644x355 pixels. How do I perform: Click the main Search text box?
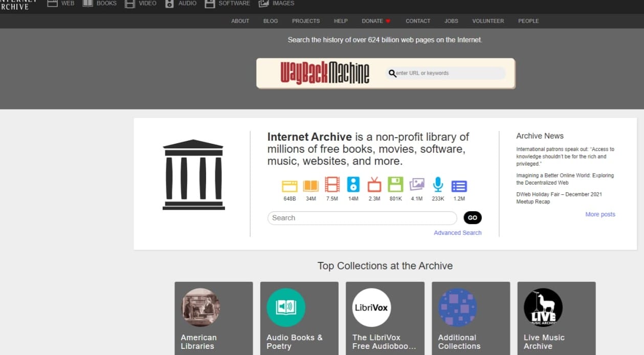362,218
